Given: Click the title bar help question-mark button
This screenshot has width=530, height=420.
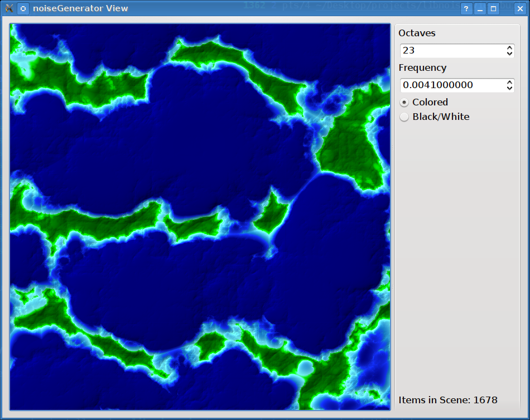Looking at the screenshot, I should [x=466, y=9].
